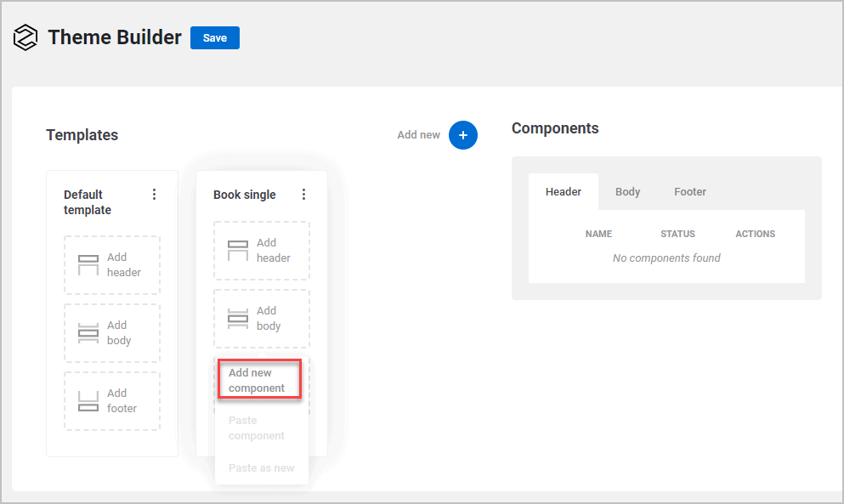Click the Theme Builder logo icon
This screenshot has width=844, height=504.
[x=25, y=38]
